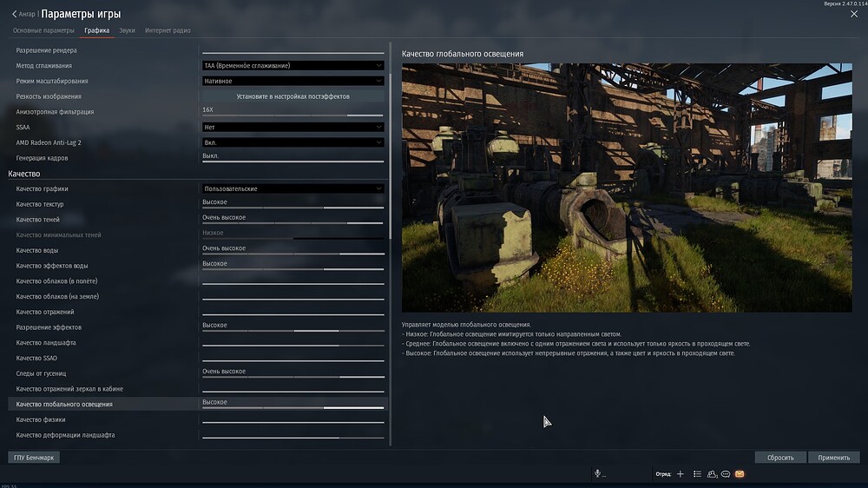Image resolution: width=868 pixels, height=488 pixels.
Task: Adjust the Следы от гусениц slider
Action: 293,377
